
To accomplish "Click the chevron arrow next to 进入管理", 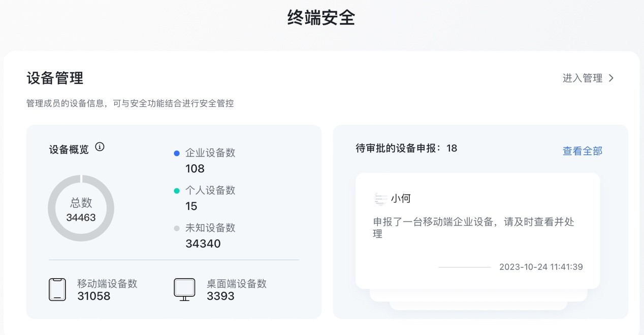I will 611,78.
